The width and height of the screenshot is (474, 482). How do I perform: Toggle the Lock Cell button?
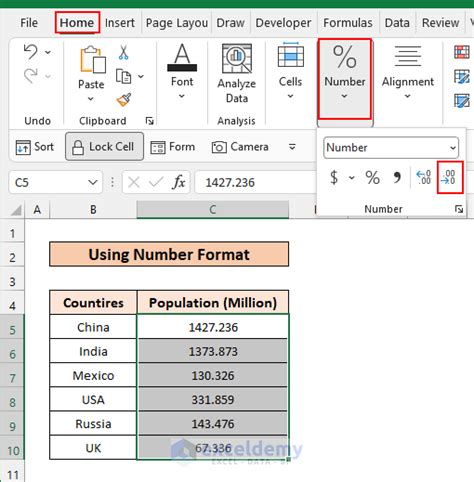click(105, 147)
